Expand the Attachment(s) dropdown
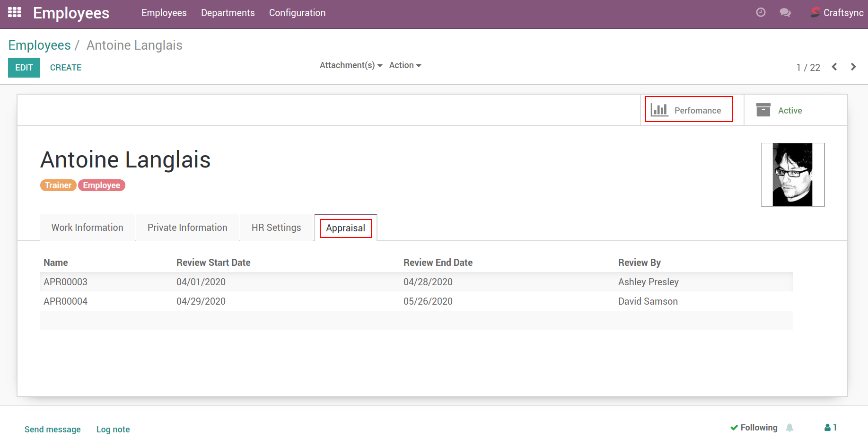This screenshot has width=868, height=439. (351, 65)
